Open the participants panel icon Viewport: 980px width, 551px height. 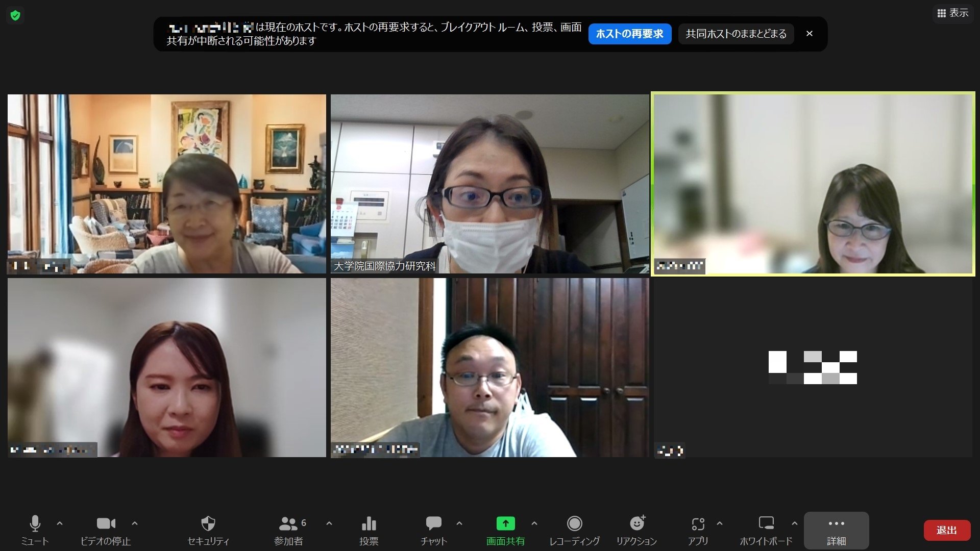point(288,524)
